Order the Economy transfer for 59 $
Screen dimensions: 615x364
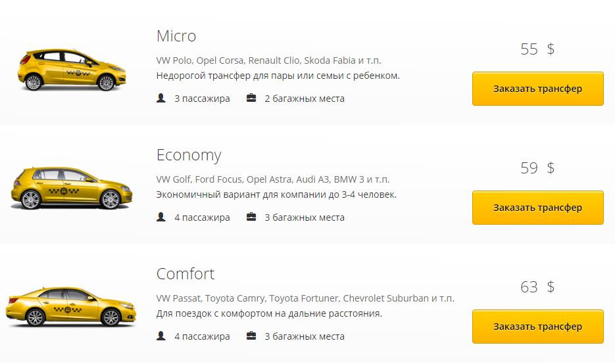[537, 208]
